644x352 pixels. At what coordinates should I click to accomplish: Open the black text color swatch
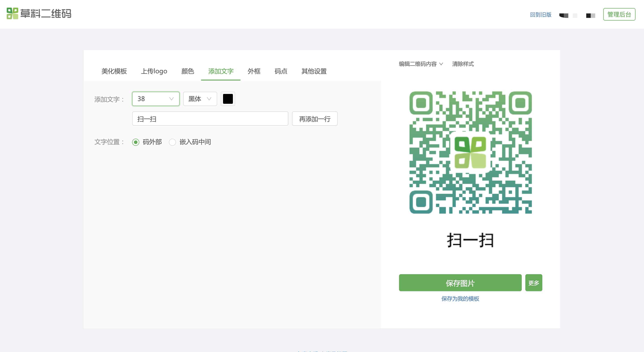228,99
